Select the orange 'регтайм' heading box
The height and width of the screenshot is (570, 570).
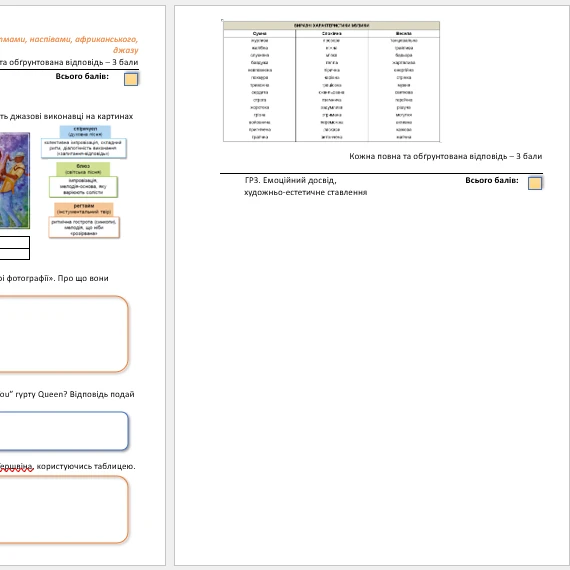[84, 209]
